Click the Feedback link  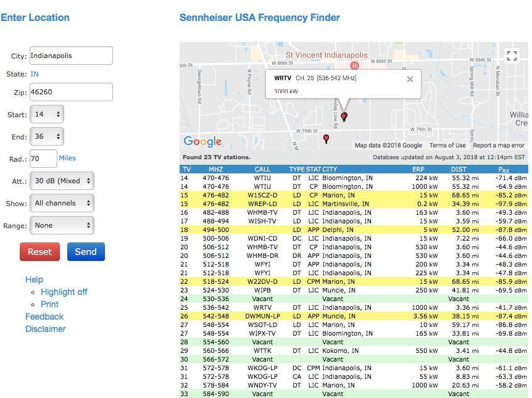(44, 317)
